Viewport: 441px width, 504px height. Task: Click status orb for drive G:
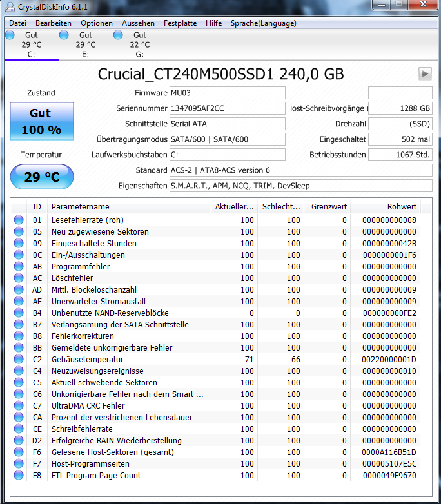[x=118, y=35]
